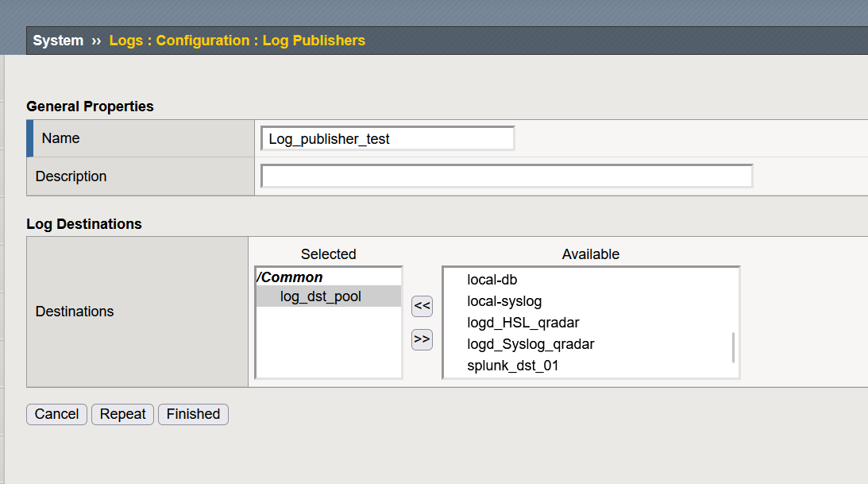Select logd_HSL_qradar in Available list
This screenshot has height=484, width=868.
click(523, 323)
